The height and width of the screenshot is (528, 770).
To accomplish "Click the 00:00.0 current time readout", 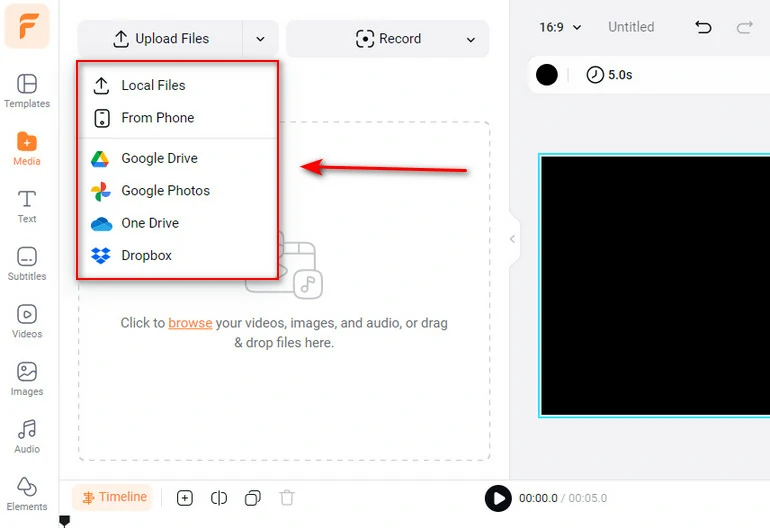I will point(538,498).
